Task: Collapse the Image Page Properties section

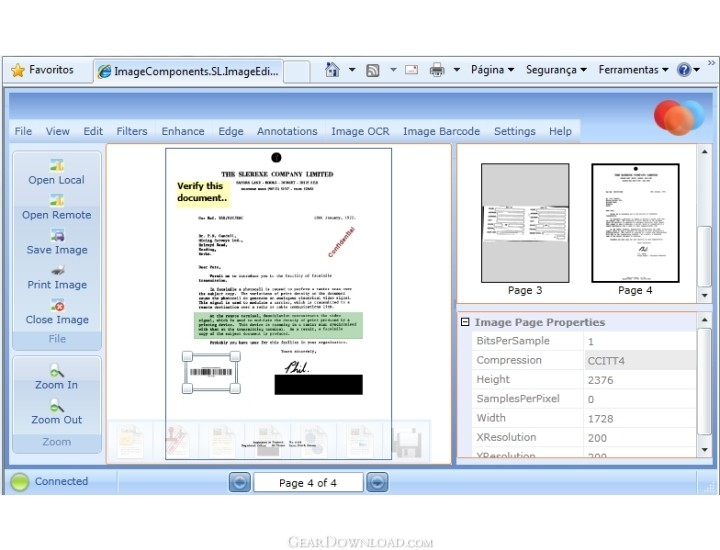Action: pyautogui.click(x=465, y=322)
